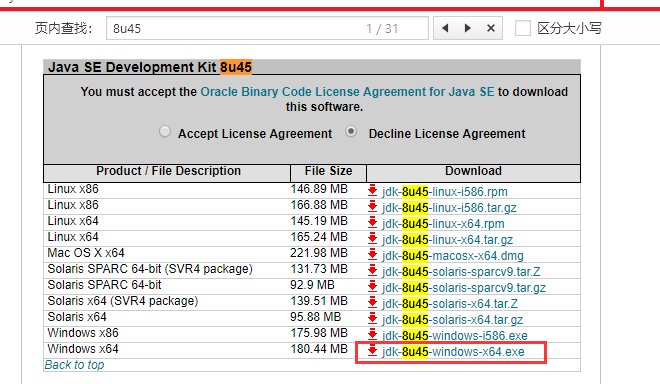Click Solaris SPARC 64-bit (SVR4 package) label

click(x=150, y=269)
